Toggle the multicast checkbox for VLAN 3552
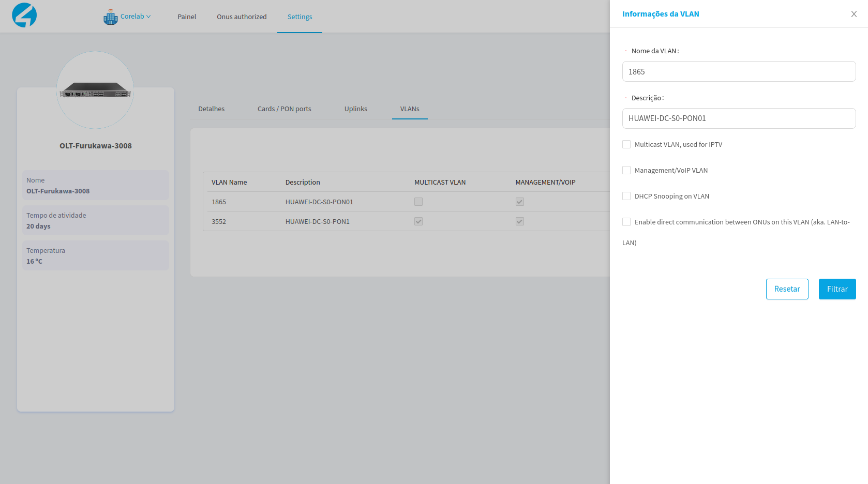The height and width of the screenshot is (484, 868). click(418, 222)
